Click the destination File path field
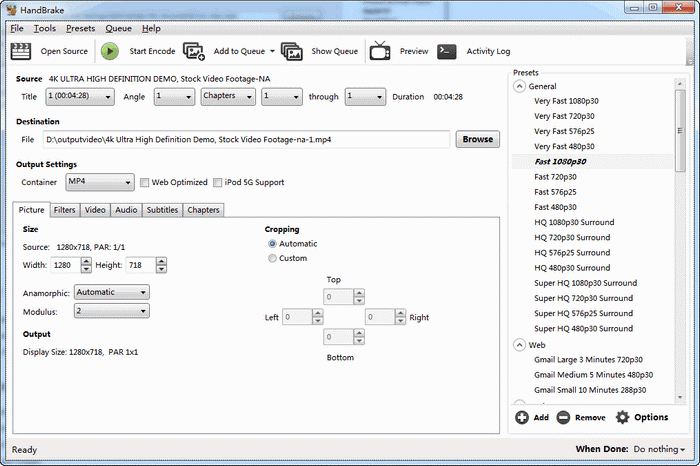700x466 pixels. click(246, 139)
